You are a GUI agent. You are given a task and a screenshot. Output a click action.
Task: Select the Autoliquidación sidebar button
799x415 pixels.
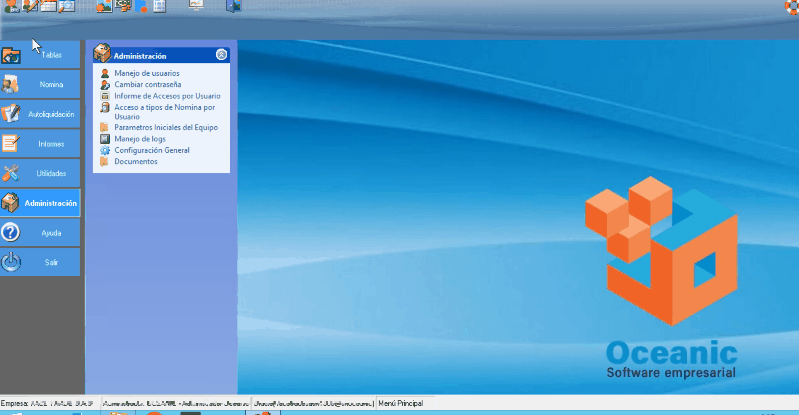pos(41,114)
